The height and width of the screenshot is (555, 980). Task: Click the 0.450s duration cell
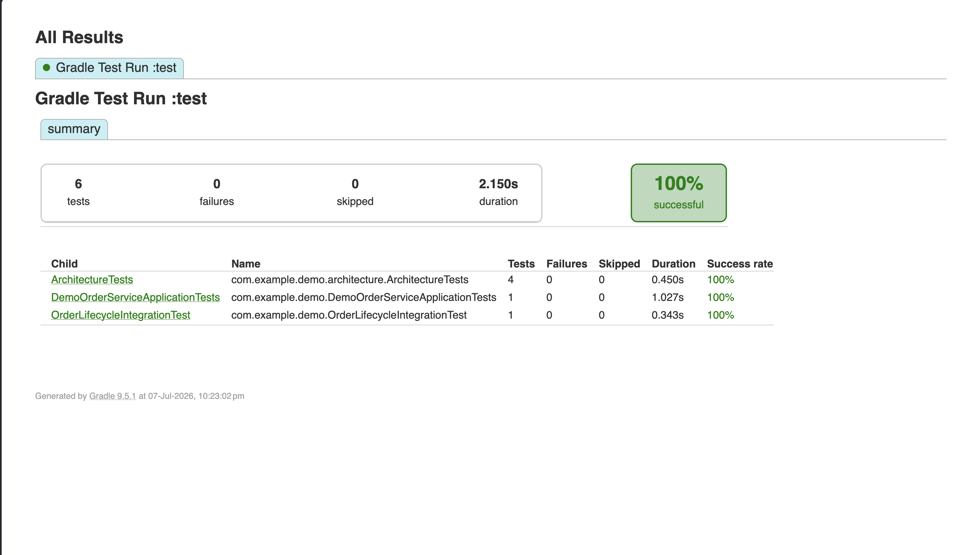[x=667, y=280]
